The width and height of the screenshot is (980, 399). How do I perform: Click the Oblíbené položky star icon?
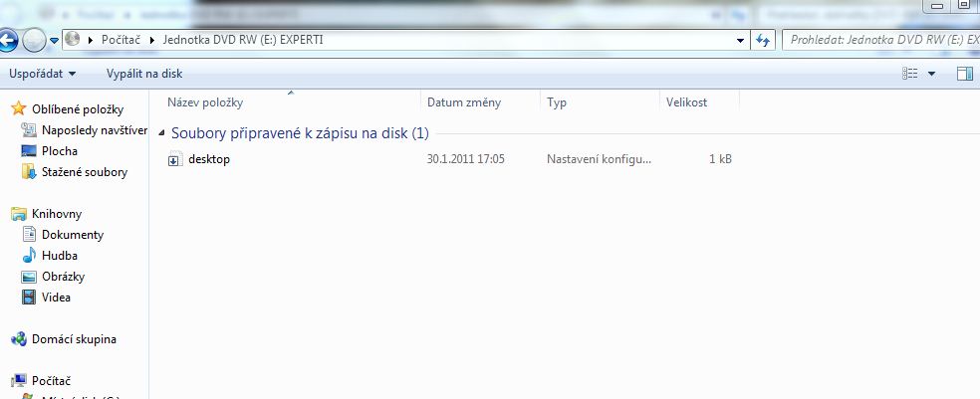(19, 108)
